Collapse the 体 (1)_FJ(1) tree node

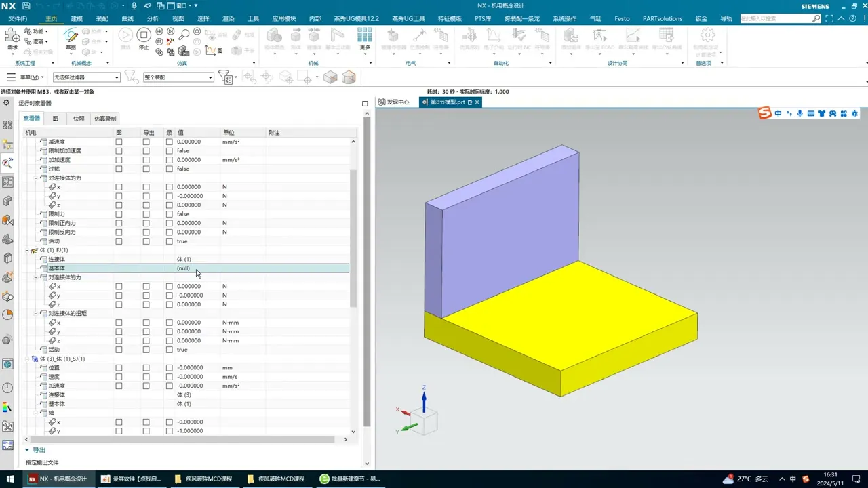pos(28,250)
